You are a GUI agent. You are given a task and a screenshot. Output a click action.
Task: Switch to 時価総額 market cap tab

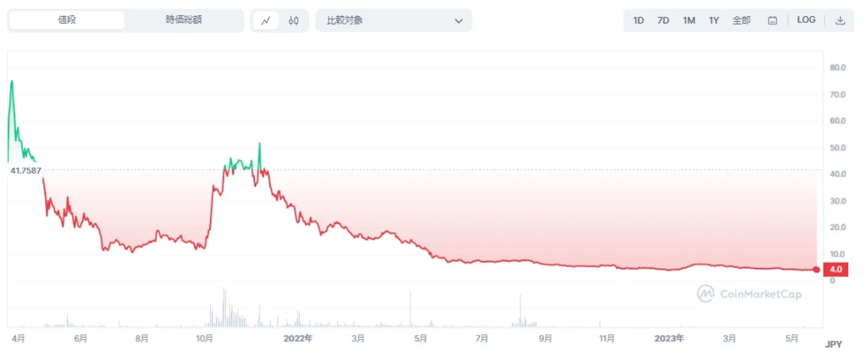(x=184, y=20)
